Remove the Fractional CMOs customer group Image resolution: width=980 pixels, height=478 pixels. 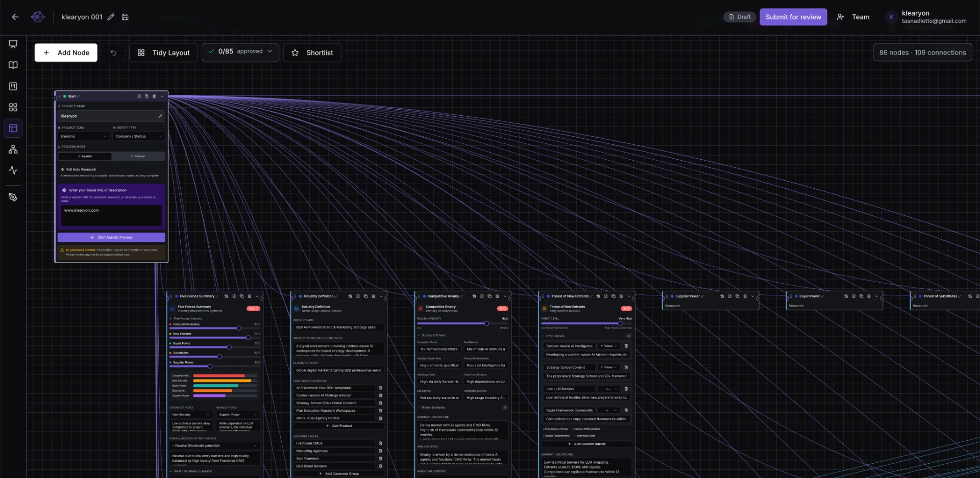click(x=380, y=443)
